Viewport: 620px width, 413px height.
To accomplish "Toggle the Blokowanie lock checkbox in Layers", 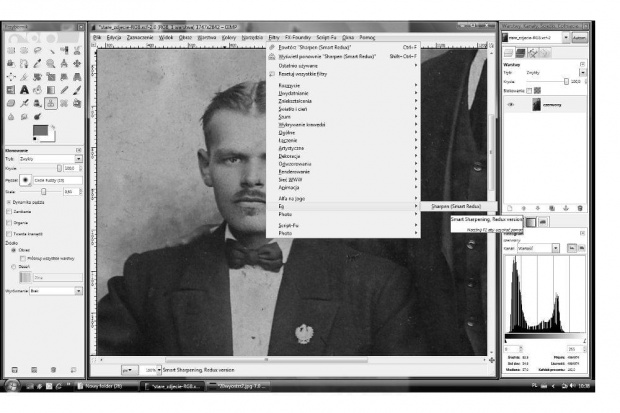I will coord(529,91).
